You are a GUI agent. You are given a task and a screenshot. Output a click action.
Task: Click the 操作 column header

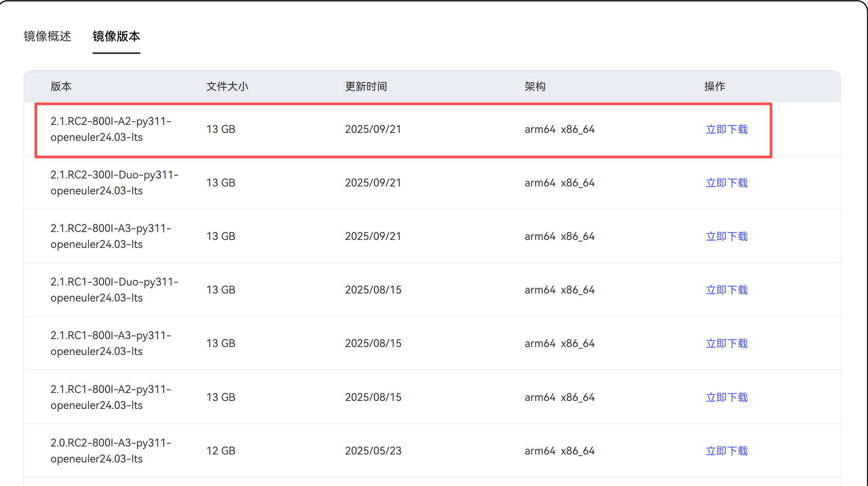click(x=714, y=87)
